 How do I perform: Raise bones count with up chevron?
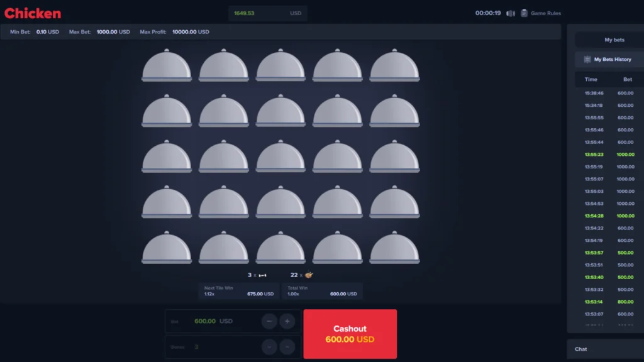coord(287,347)
